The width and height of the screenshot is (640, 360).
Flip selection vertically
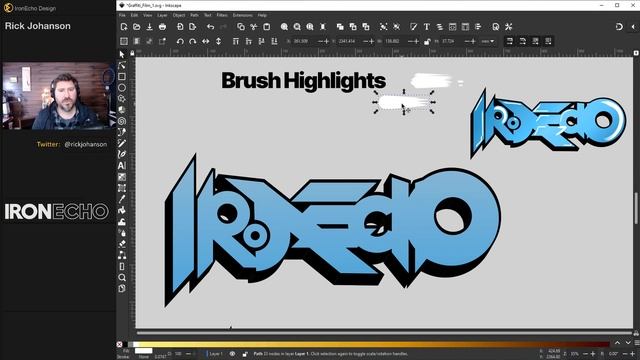[x=218, y=41]
